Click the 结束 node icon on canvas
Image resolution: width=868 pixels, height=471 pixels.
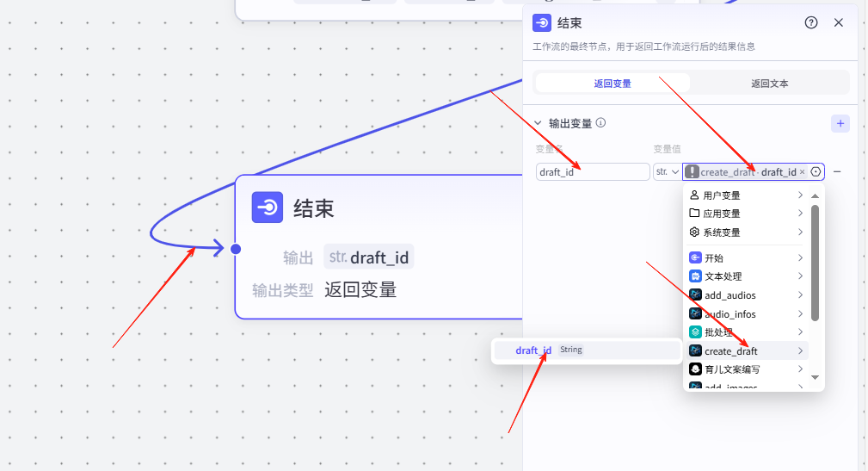click(x=268, y=208)
